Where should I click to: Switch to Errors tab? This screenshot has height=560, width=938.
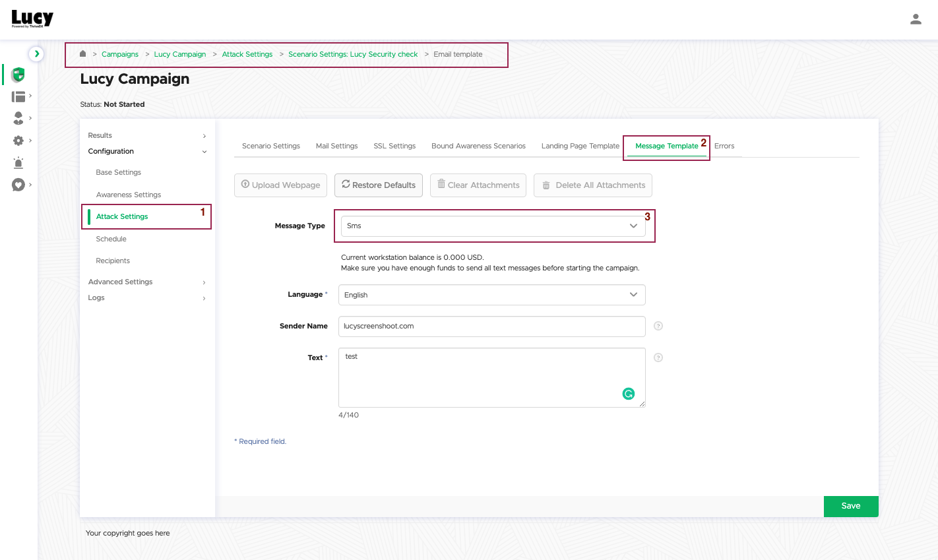click(x=724, y=146)
